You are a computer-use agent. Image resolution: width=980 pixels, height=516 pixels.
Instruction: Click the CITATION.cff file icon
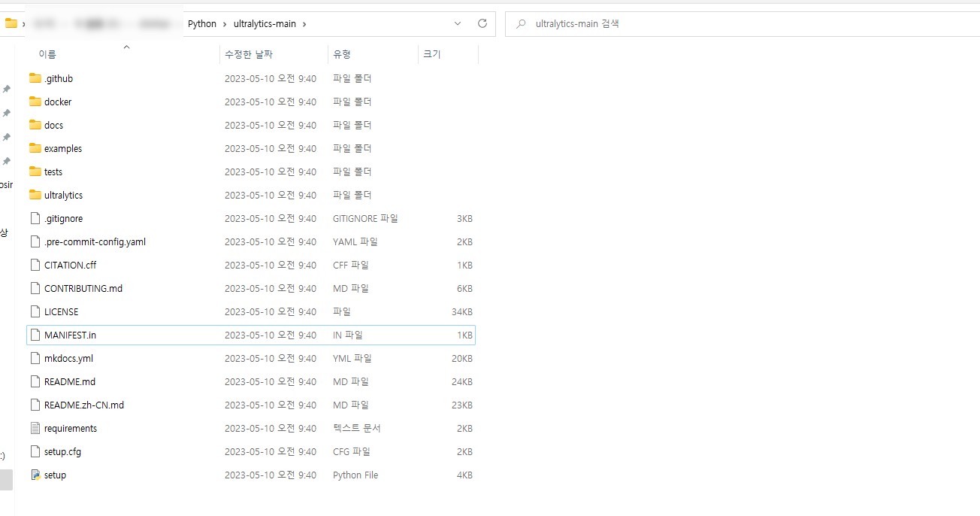click(35, 265)
